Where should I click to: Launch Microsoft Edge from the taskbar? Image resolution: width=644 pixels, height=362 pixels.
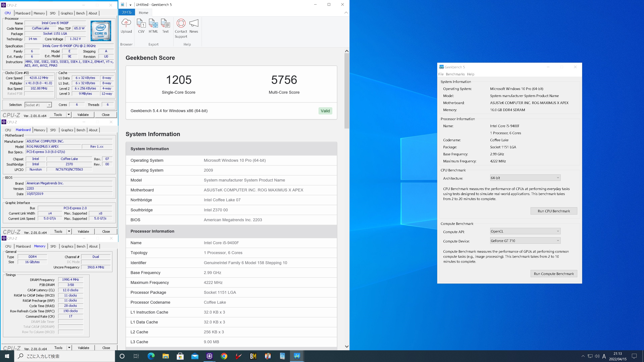151,356
